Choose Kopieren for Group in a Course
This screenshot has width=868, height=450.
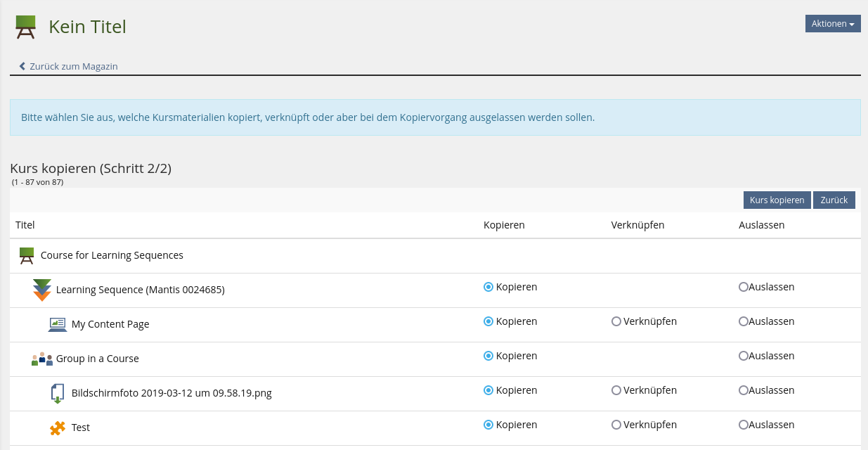488,356
